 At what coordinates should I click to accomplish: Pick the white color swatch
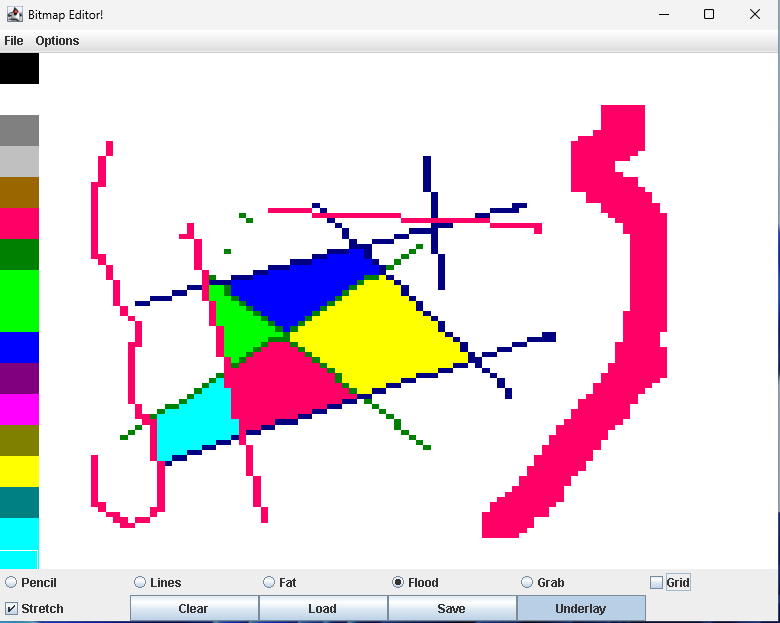pos(19,100)
